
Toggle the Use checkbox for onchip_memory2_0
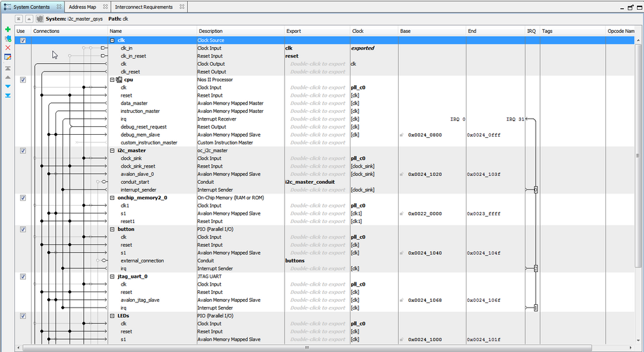(23, 198)
